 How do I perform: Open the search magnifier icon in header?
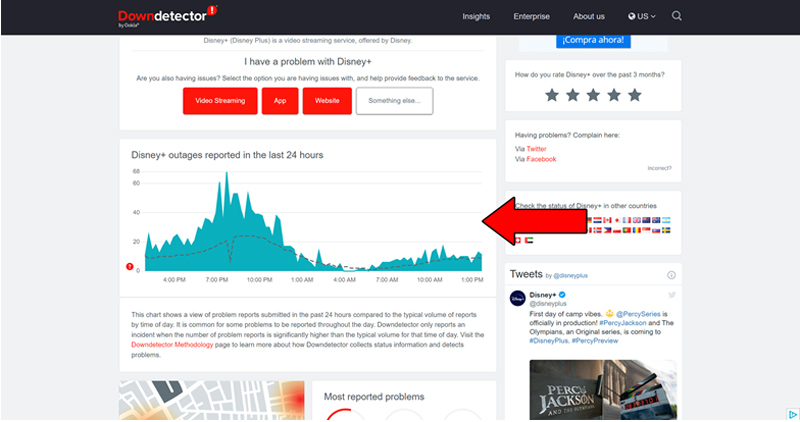[677, 16]
